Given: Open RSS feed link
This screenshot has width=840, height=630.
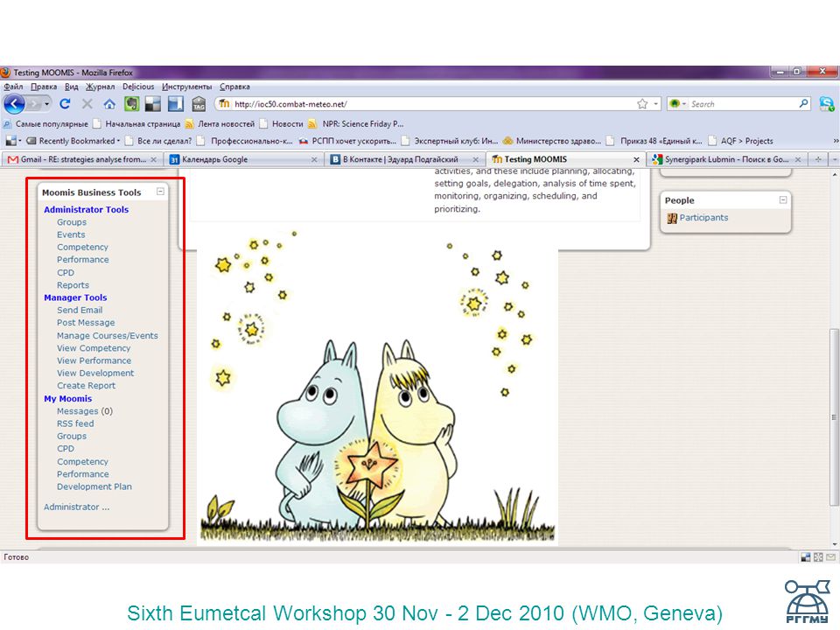Looking at the screenshot, I should 75,423.
